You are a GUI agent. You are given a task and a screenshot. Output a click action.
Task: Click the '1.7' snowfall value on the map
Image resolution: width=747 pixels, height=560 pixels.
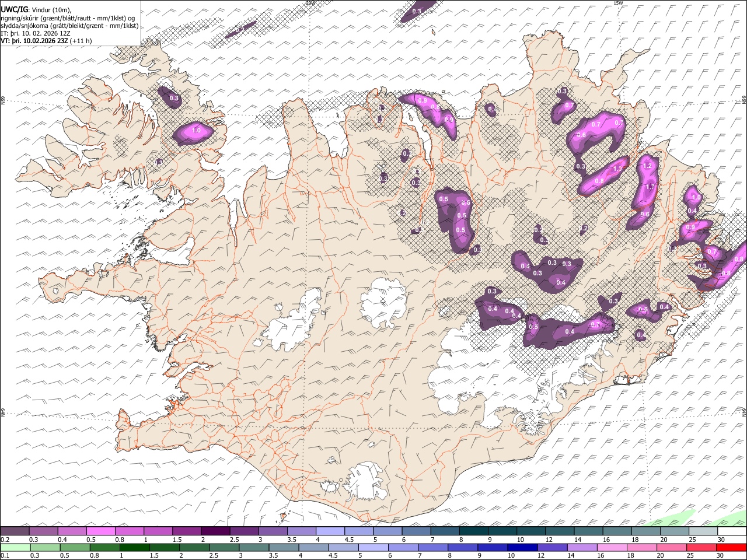[651, 187]
